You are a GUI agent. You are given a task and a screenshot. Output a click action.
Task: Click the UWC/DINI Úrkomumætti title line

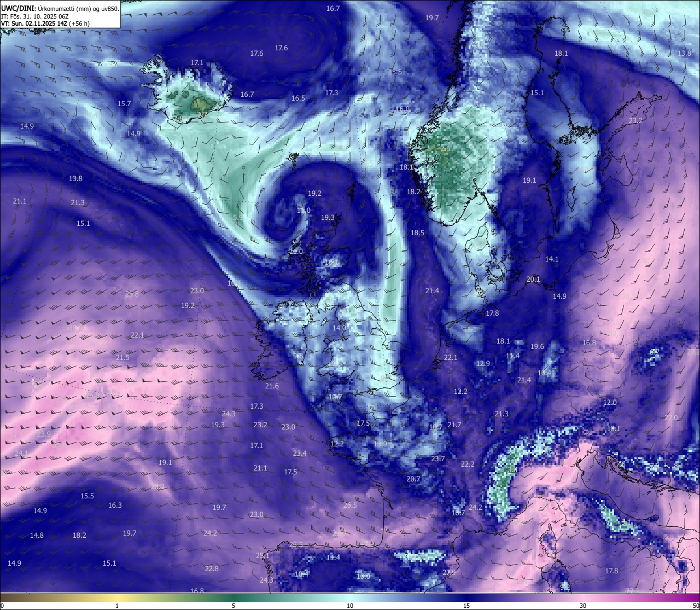coord(60,8)
